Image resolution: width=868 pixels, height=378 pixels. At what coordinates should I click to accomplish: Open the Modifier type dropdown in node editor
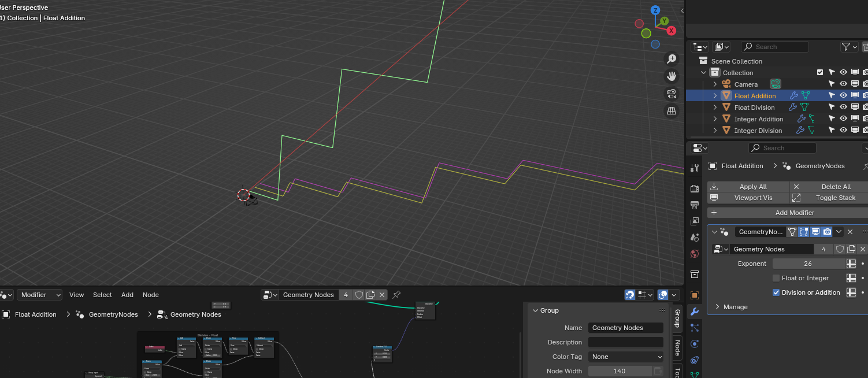[x=39, y=295]
